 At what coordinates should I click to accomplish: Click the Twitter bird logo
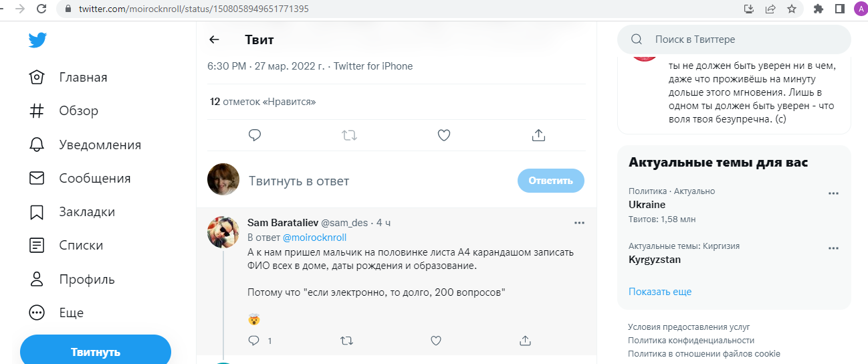pyautogui.click(x=37, y=40)
